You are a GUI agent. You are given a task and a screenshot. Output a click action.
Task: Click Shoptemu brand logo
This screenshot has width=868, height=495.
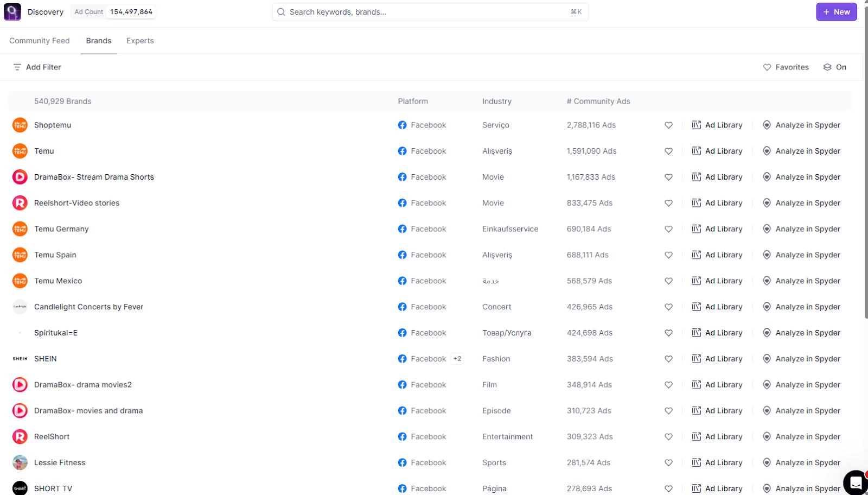[x=20, y=125]
